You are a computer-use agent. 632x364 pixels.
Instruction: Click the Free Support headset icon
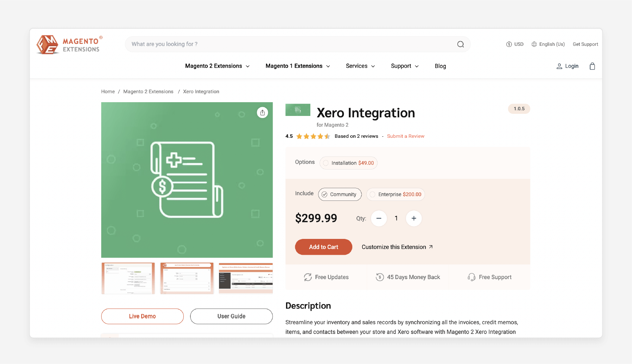coord(472,277)
